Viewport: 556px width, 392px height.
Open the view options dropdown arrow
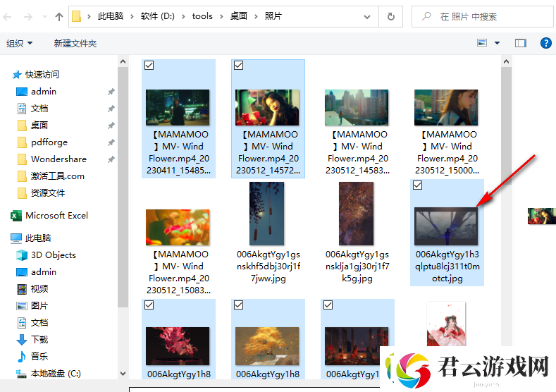[x=497, y=43]
